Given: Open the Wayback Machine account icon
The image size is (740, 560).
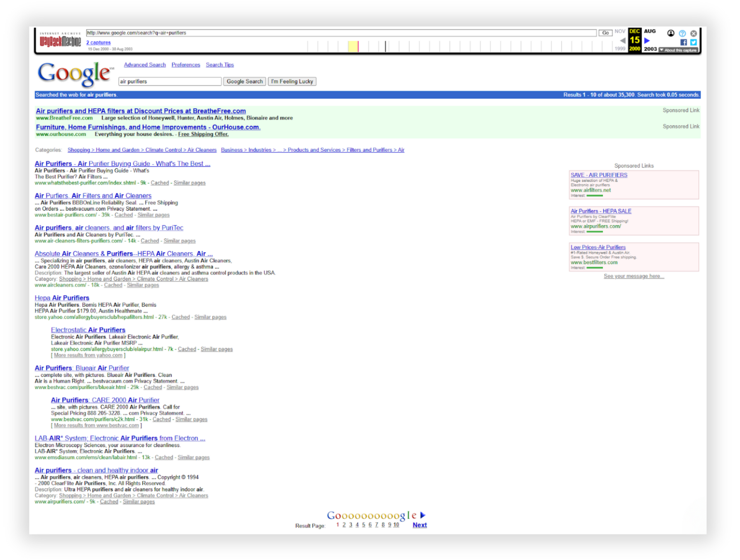Looking at the screenshot, I should tap(671, 33).
